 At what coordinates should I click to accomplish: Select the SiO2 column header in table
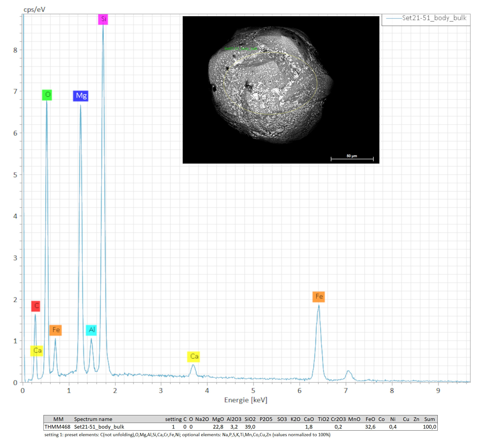[x=250, y=419]
